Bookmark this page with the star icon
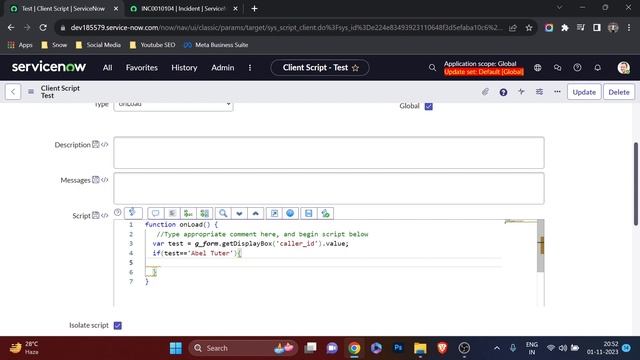 [529, 27]
